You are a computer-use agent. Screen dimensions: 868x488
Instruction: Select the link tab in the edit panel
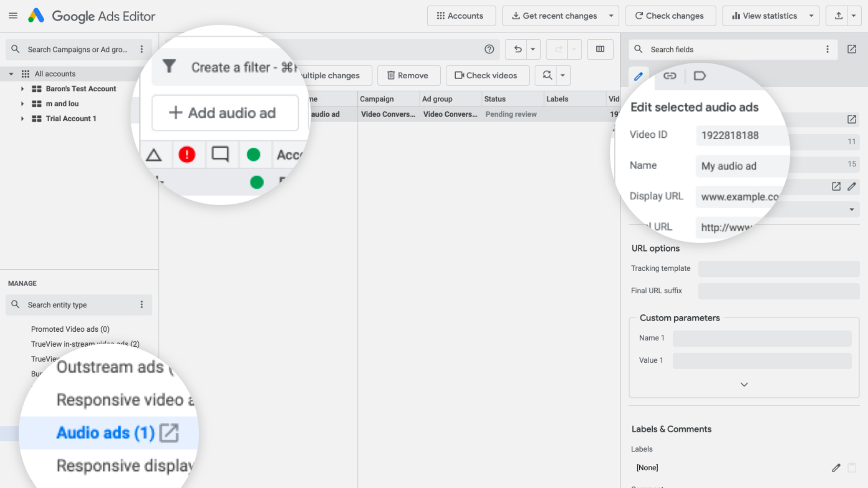[x=670, y=76]
